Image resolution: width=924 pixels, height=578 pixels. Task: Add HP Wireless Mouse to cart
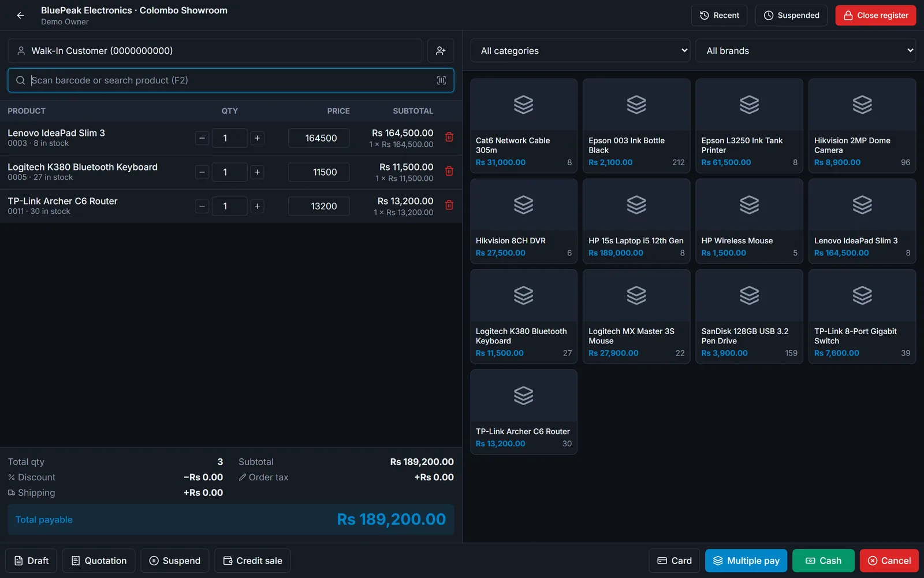pyautogui.click(x=749, y=221)
